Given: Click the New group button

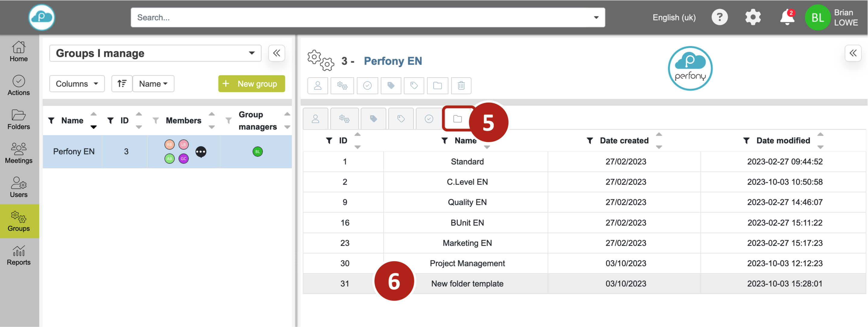Looking at the screenshot, I should tap(251, 84).
